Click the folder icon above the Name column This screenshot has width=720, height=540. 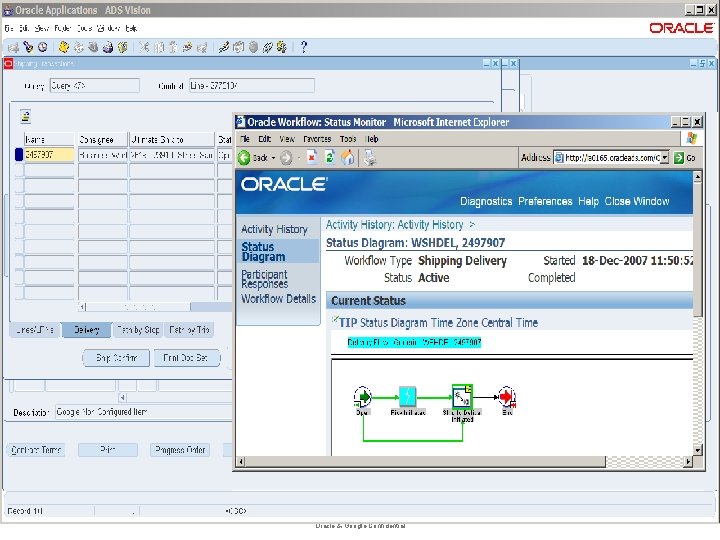[26, 117]
